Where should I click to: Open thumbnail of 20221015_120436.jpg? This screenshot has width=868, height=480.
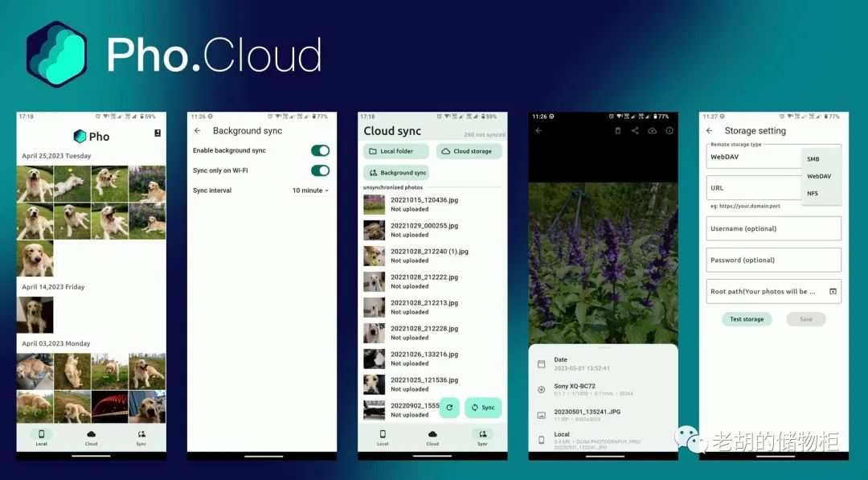pyautogui.click(x=375, y=204)
